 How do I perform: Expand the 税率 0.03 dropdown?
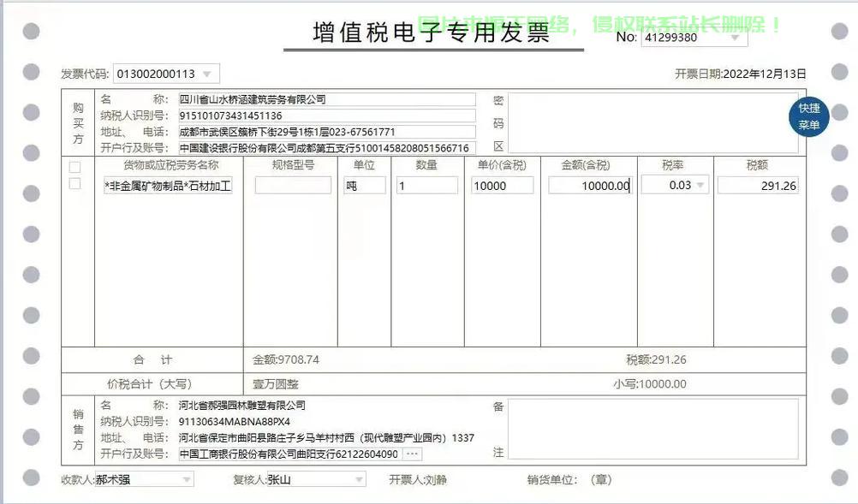[x=700, y=186]
